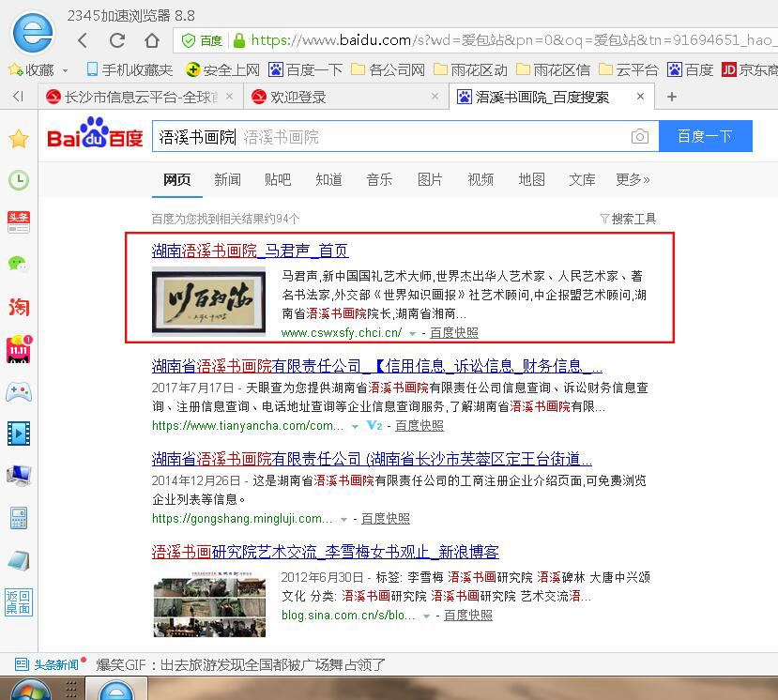
Task: Open result 湖南浯溪书画院_马君声_首页
Action: click(x=250, y=251)
